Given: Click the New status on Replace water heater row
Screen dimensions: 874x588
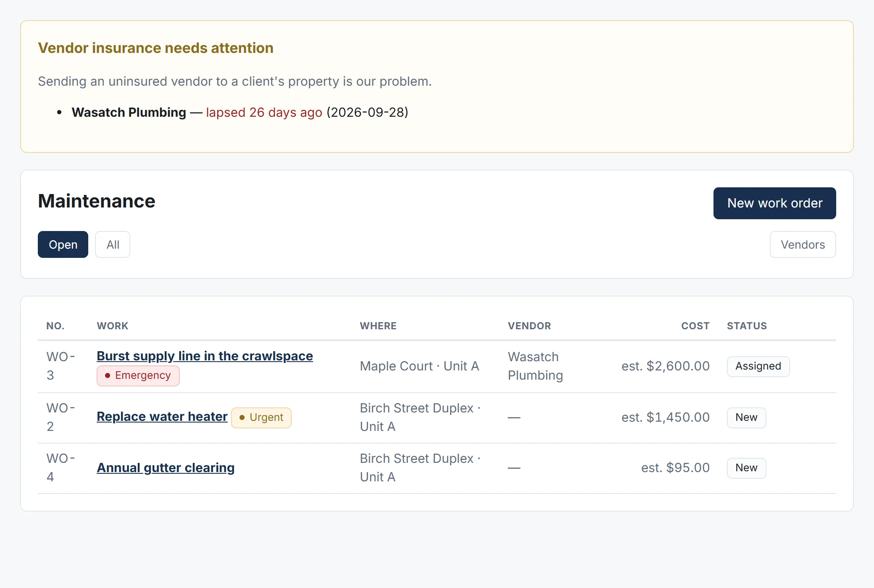Looking at the screenshot, I should [746, 417].
